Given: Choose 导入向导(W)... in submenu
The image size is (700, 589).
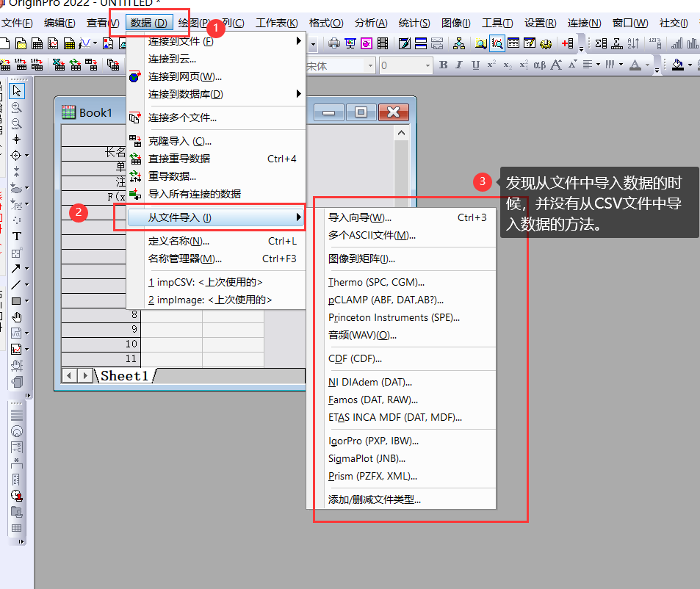Looking at the screenshot, I should click(401, 217).
